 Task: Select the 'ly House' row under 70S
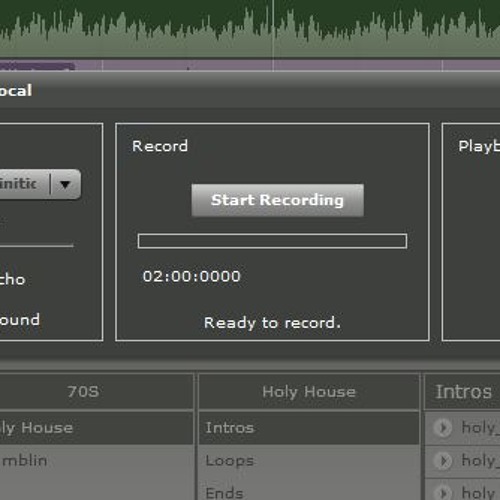coord(97,428)
